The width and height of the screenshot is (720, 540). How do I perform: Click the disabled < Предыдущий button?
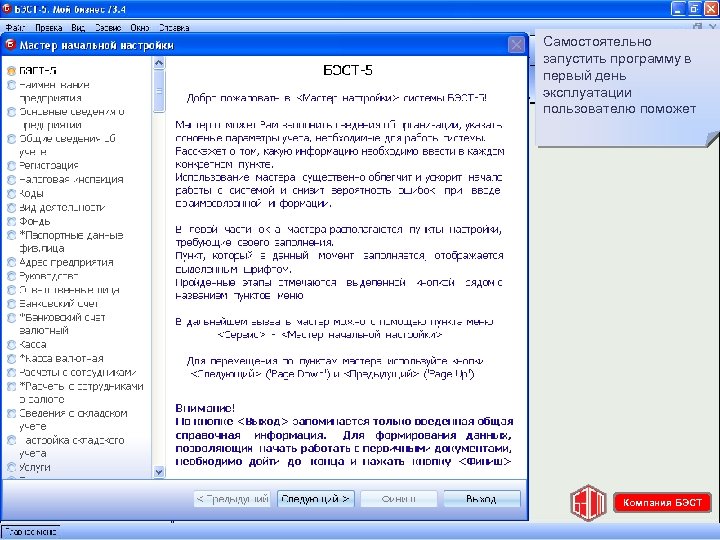tap(232, 499)
